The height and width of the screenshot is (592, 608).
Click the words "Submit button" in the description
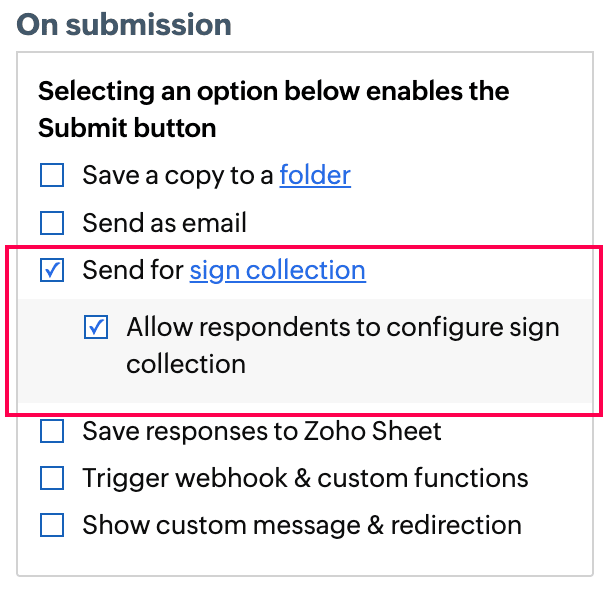tap(127, 128)
